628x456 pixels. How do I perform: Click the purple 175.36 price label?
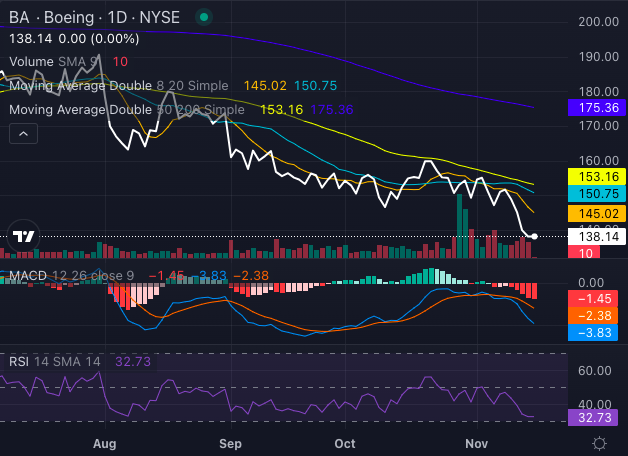click(x=594, y=107)
